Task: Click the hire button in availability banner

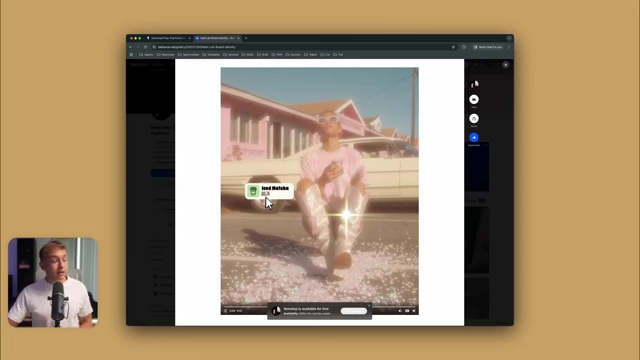Action: coord(354,311)
